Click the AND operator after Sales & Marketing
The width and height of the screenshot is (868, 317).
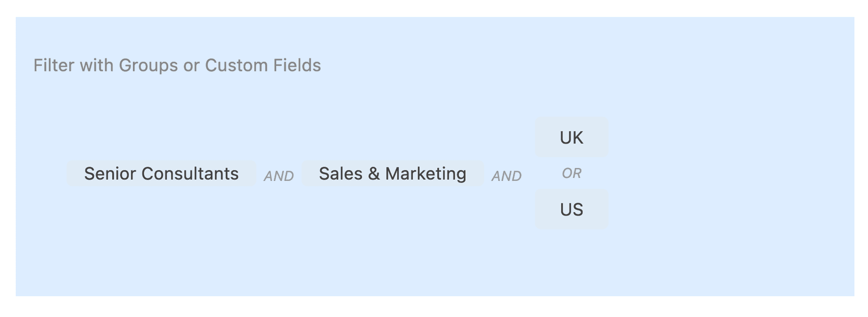click(x=506, y=176)
